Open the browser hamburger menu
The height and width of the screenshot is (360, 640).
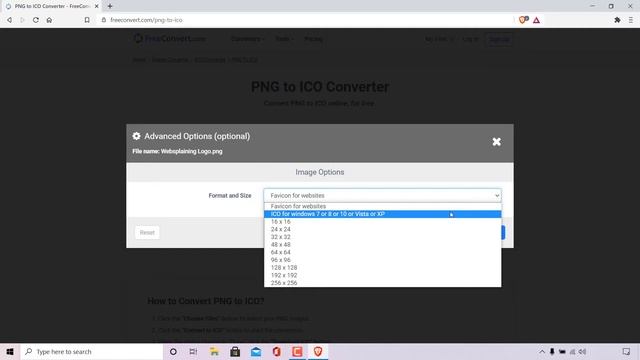pyautogui.click(x=631, y=20)
